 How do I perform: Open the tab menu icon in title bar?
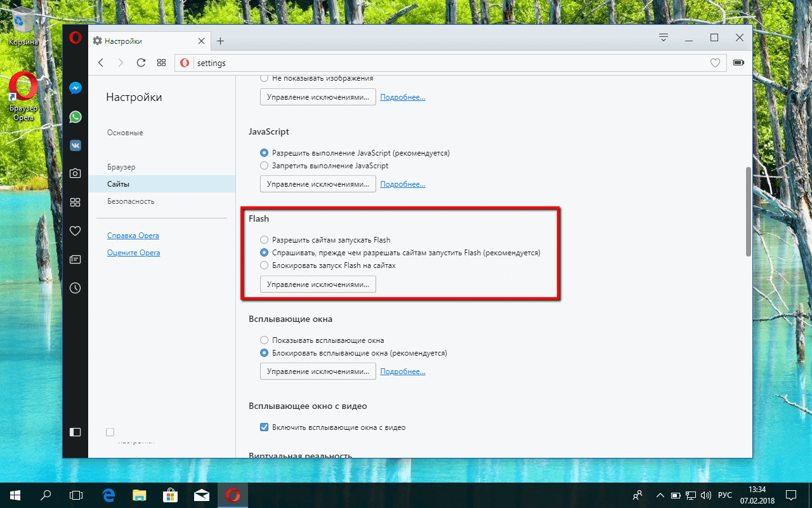pos(664,37)
